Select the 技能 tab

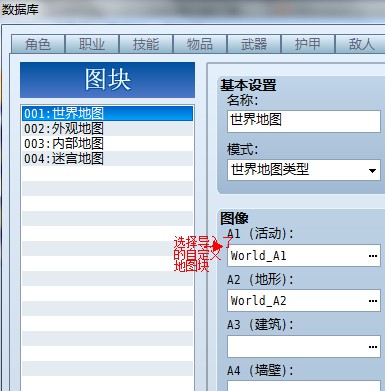[146, 44]
